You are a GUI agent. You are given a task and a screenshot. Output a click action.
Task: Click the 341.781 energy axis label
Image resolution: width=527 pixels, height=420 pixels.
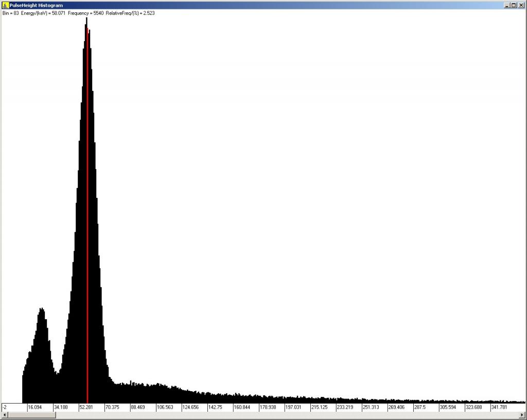coord(499,407)
